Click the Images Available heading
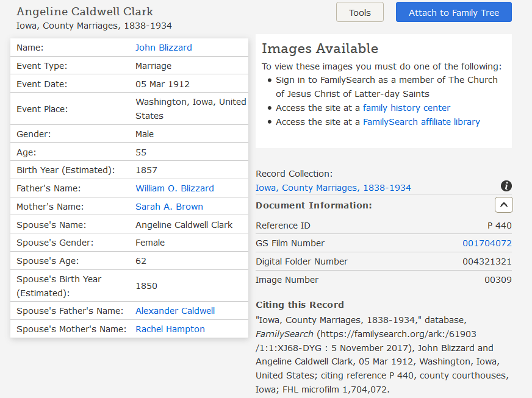 click(320, 49)
